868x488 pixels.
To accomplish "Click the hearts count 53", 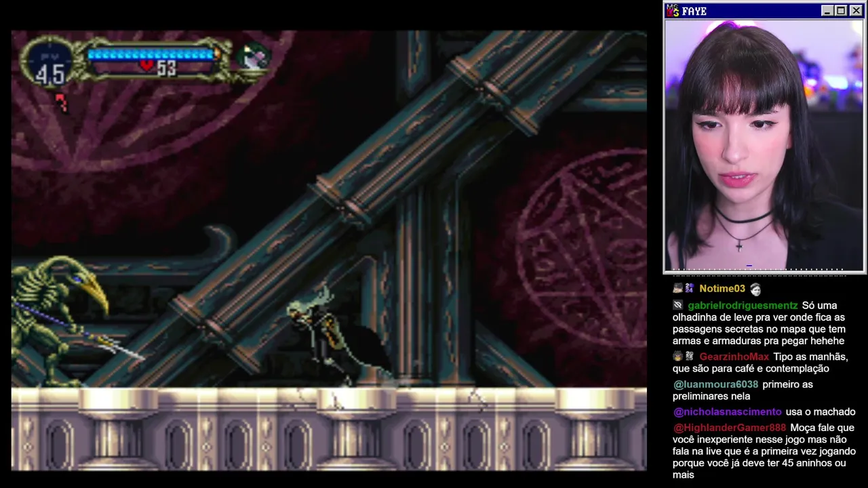I will point(166,68).
